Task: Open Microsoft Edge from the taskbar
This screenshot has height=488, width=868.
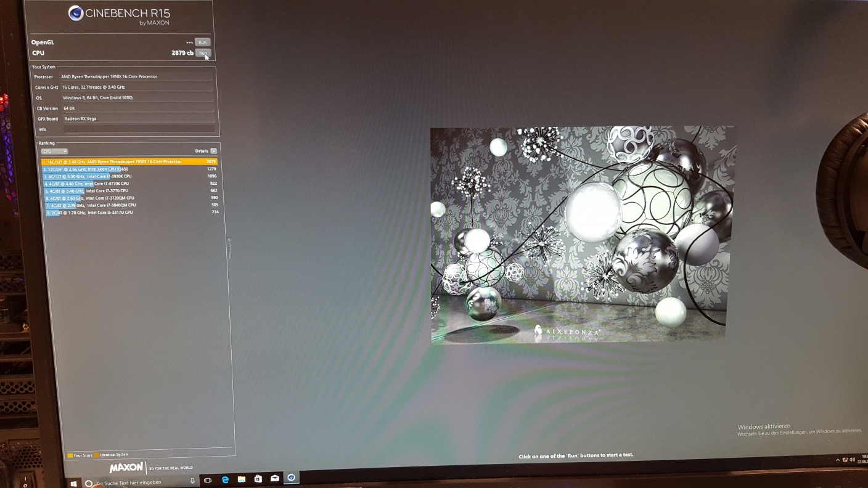Action: (225, 479)
